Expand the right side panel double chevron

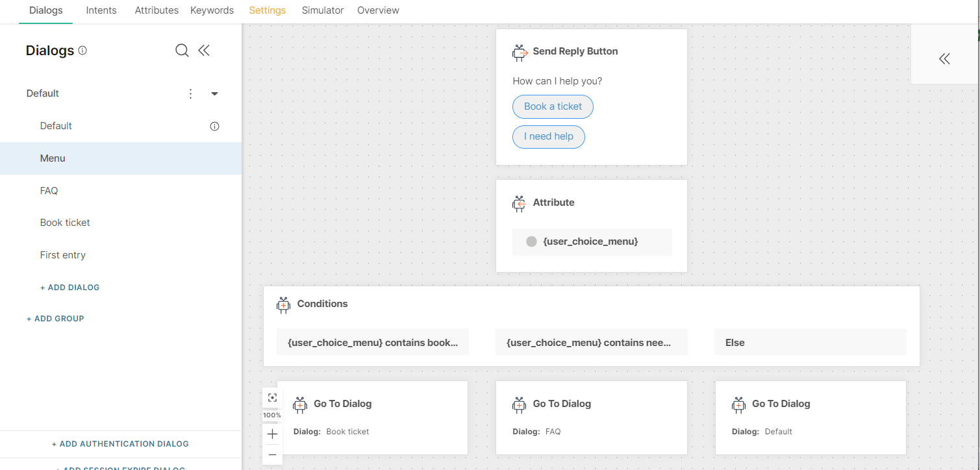(x=944, y=59)
